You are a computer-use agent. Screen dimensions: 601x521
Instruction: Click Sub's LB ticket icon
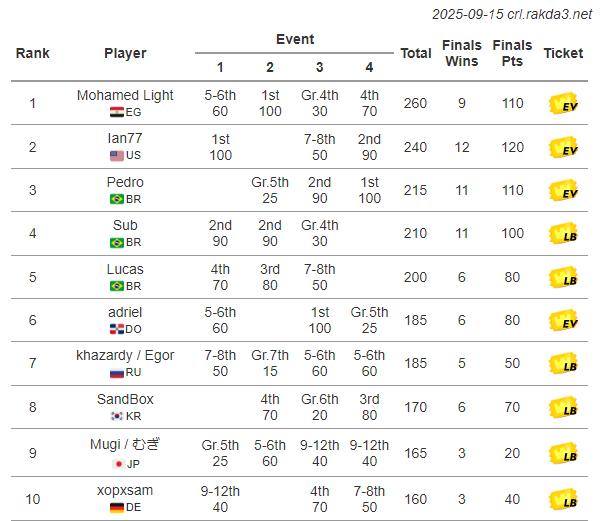click(563, 233)
